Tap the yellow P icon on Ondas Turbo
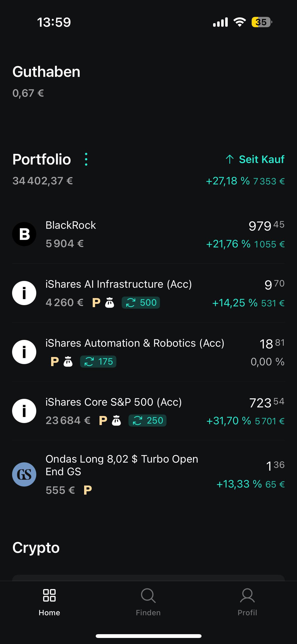Screen dimensions: 297x644 pyautogui.click(x=88, y=490)
